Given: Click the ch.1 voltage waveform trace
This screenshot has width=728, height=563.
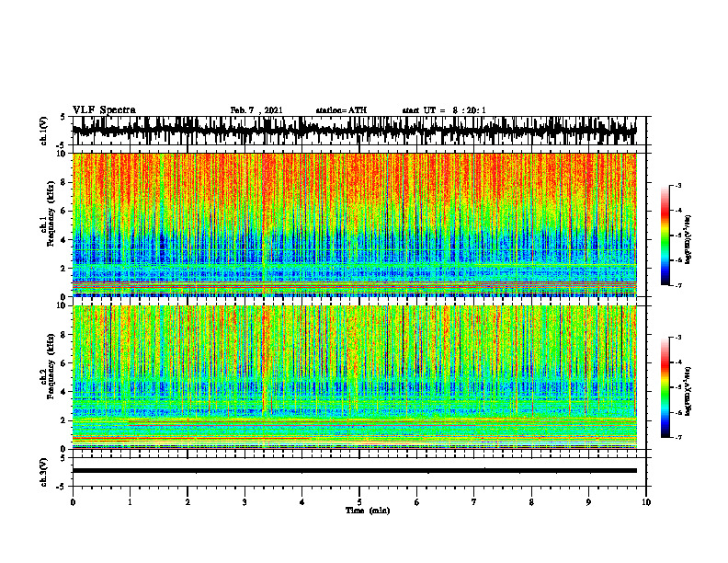Looking at the screenshot, I should click(354, 131).
